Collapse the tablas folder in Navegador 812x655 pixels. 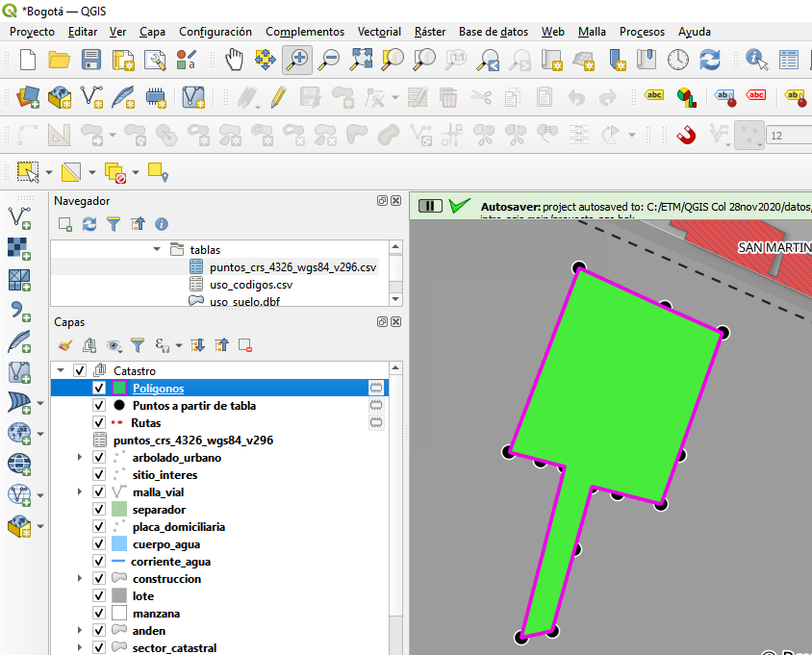[x=157, y=249]
